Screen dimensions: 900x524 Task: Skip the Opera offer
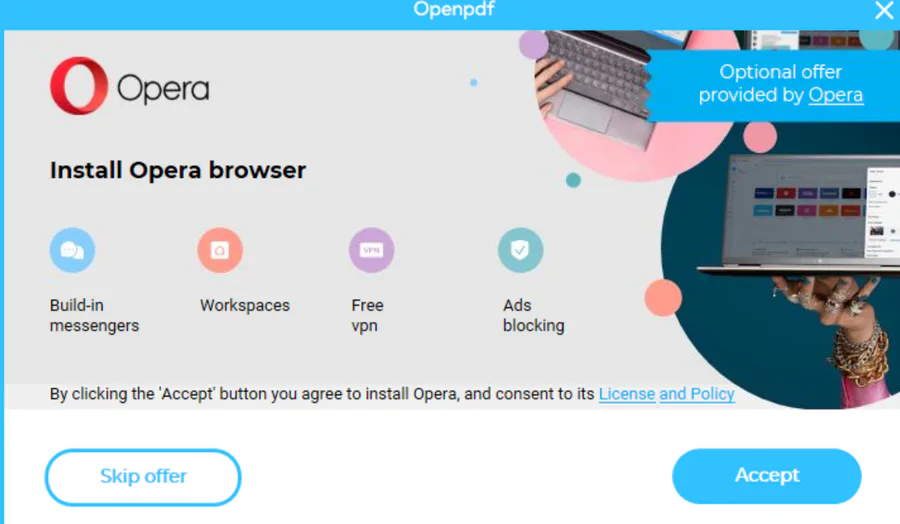point(143,477)
